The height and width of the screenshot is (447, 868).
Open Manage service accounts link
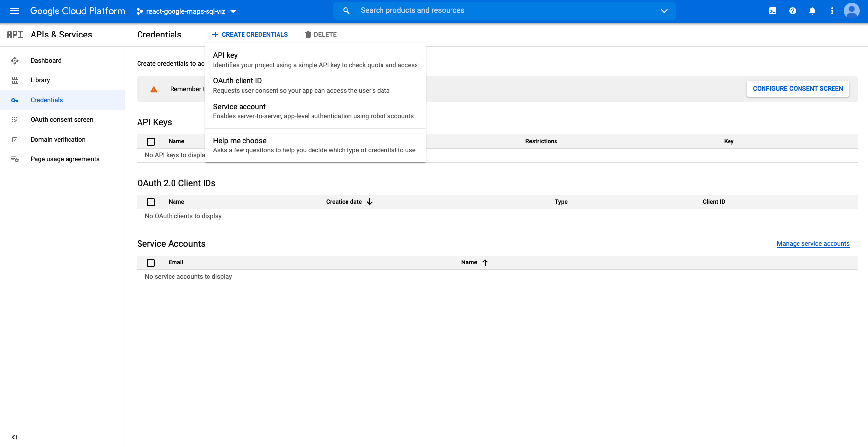click(x=813, y=244)
